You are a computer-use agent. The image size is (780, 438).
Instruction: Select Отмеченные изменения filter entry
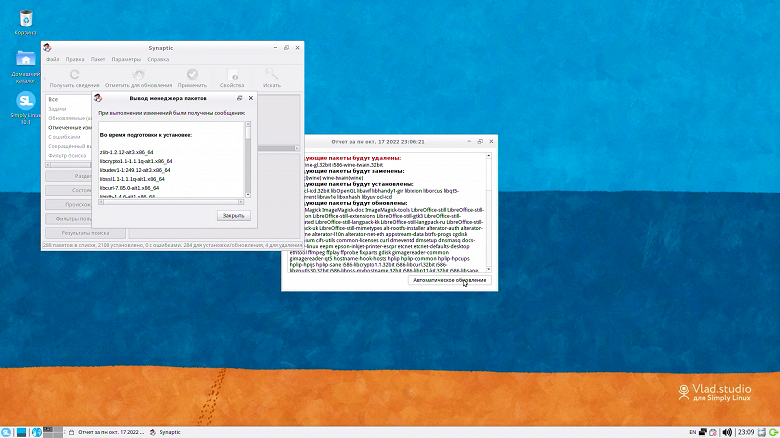(69, 128)
